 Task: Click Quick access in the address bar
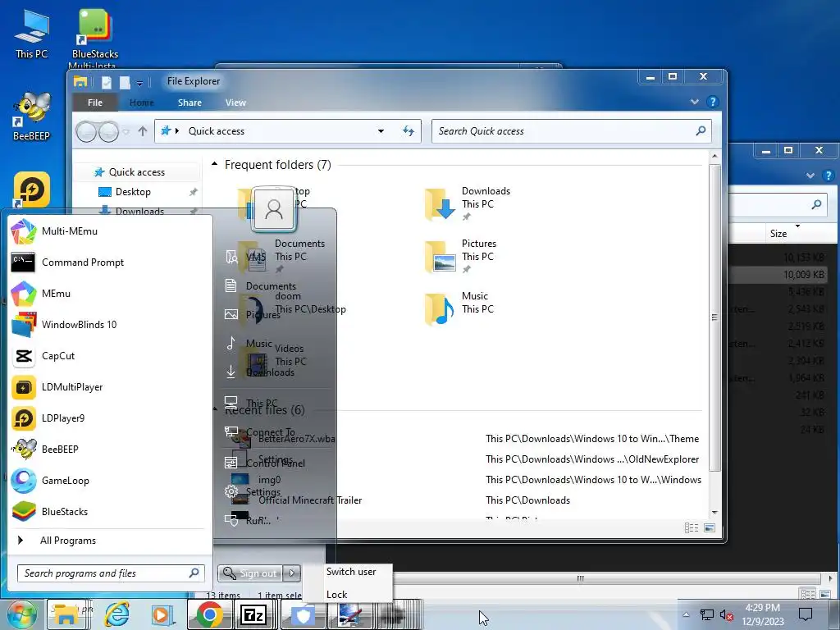[x=217, y=131]
